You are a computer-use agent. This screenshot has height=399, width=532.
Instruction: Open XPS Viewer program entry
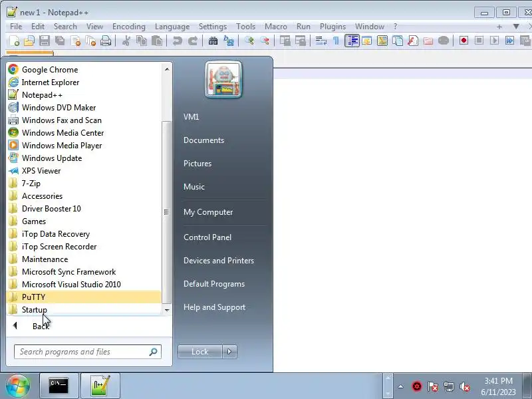84,171
